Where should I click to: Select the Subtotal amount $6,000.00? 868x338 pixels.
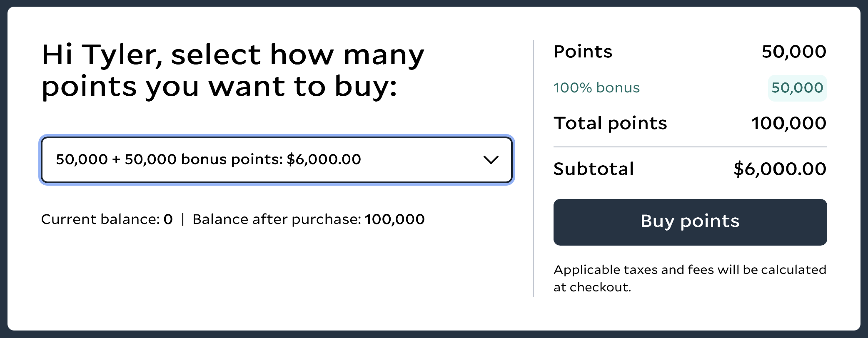(780, 169)
